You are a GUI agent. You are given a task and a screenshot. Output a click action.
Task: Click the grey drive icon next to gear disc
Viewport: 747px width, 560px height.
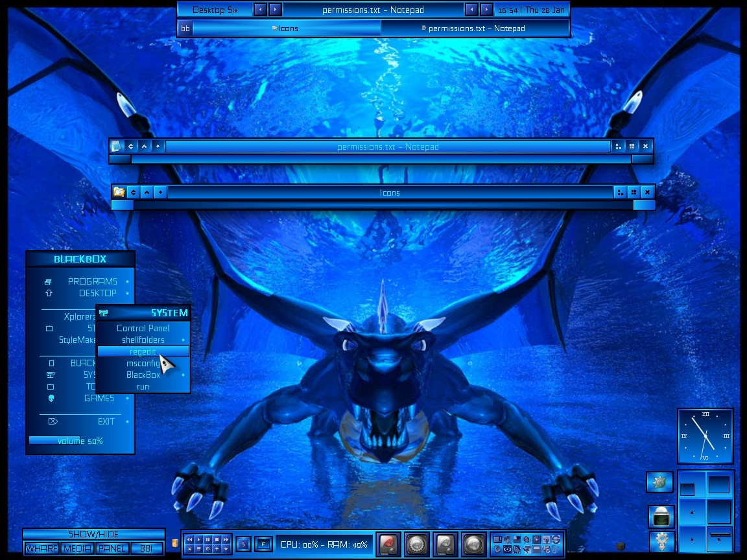coord(445,544)
